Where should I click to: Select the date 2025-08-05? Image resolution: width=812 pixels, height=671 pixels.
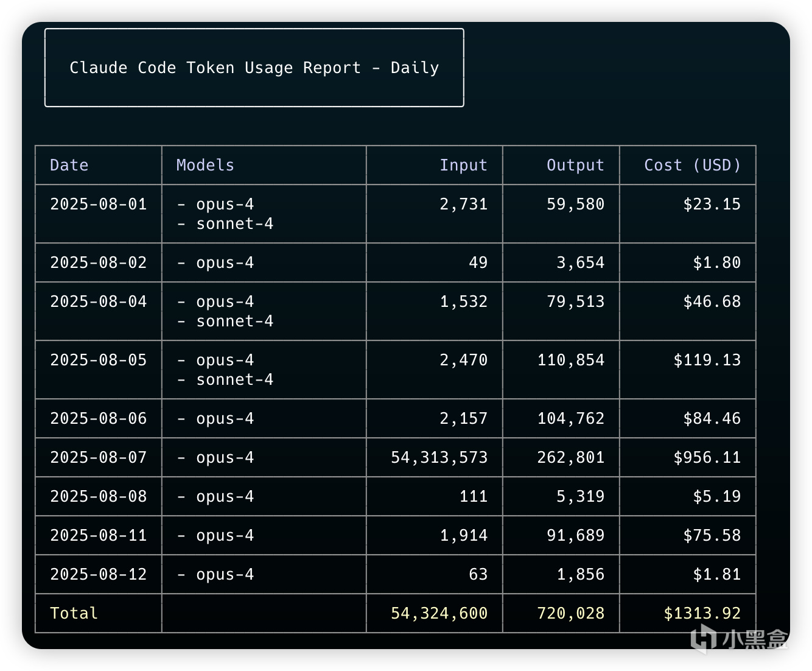tap(99, 360)
